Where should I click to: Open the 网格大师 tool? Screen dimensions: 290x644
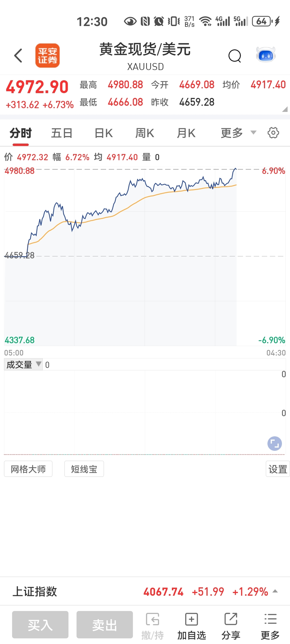pyautogui.click(x=28, y=469)
